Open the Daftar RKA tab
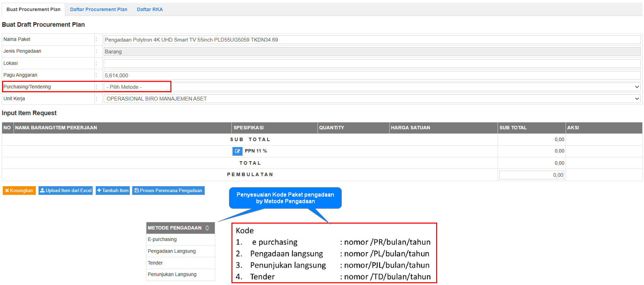Screen dimensions: 644x285 tap(150, 9)
